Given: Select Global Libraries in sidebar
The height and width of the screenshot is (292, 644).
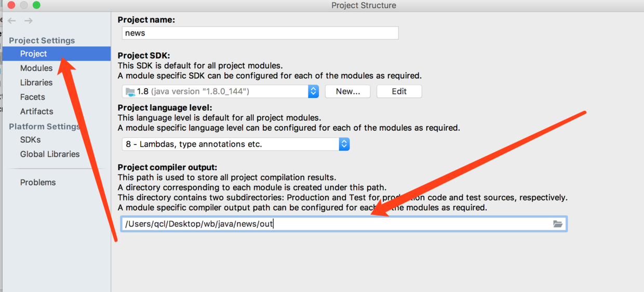Looking at the screenshot, I should tap(50, 155).
